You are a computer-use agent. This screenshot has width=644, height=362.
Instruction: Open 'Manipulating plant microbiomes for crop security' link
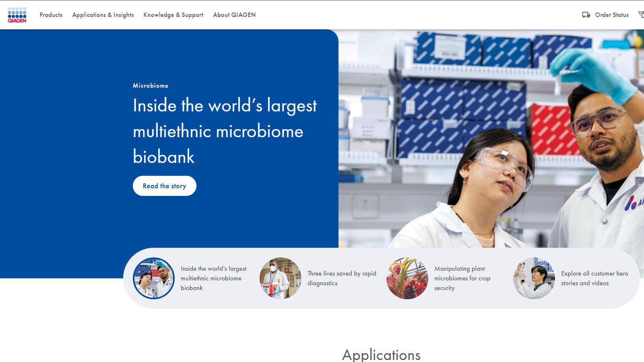pos(462,278)
